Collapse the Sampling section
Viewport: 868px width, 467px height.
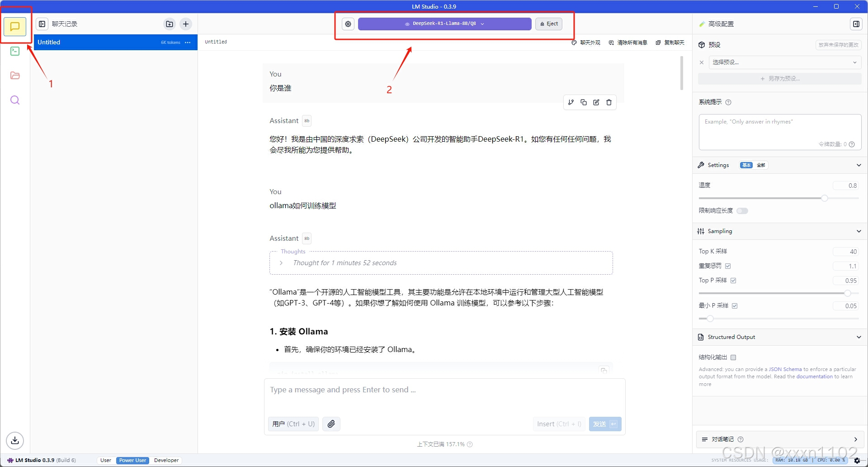coord(859,231)
